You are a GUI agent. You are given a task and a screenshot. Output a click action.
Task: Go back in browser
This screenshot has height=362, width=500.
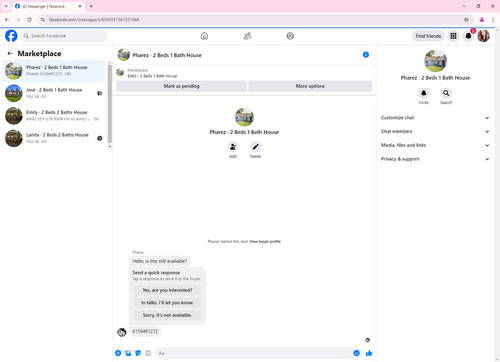tap(7, 20)
